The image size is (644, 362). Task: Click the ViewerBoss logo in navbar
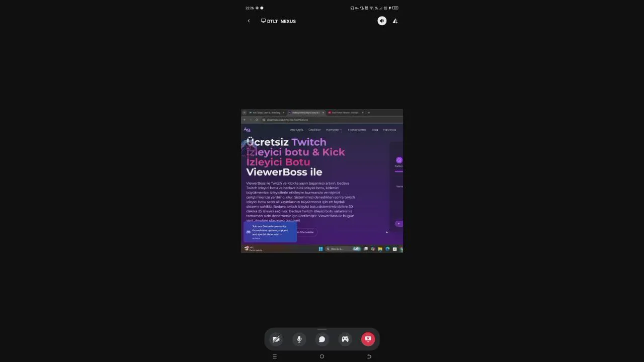tap(247, 130)
